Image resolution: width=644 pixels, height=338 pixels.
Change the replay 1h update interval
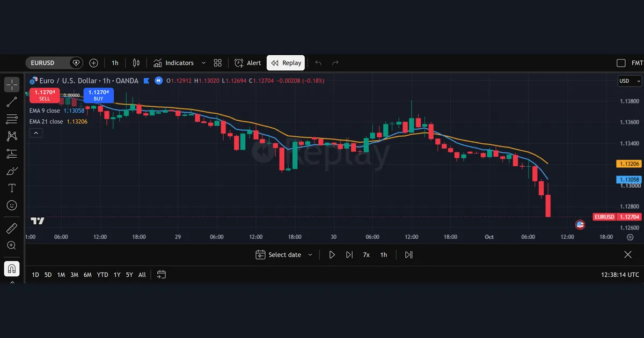(384, 255)
